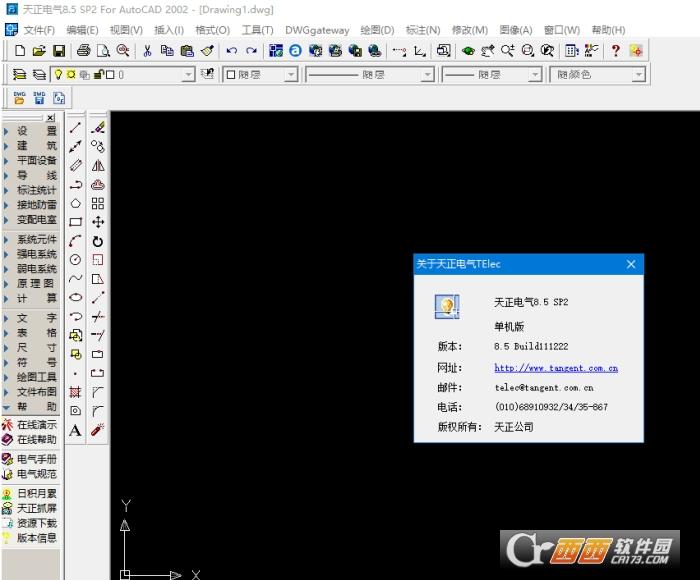Select the Spline curve tool
The width and height of the screenshot is (700, 580).
pos(75,279)
